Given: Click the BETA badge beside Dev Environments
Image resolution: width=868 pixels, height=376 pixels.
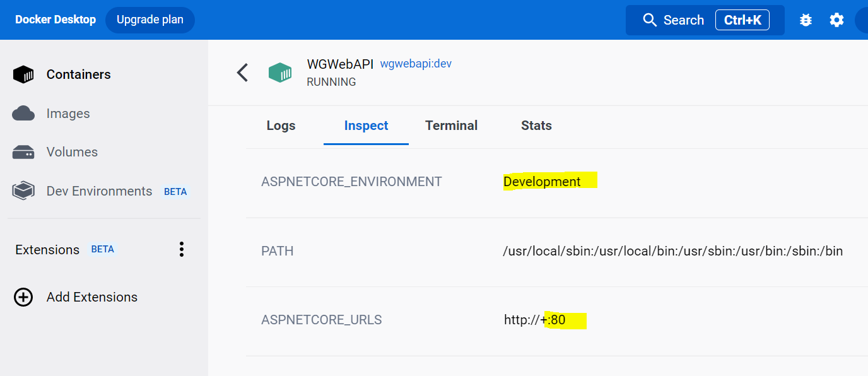Looking at the screenshot, I should tap(175, 192).
